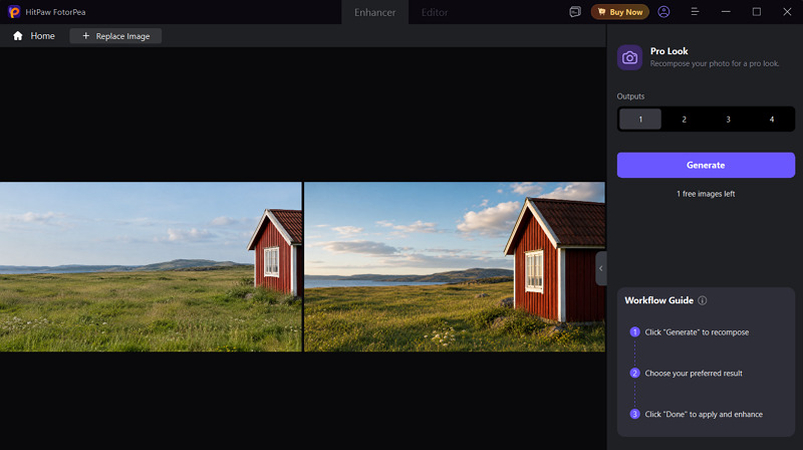
Task: Click the Buy Now button
Action: (x=620, y=12)
